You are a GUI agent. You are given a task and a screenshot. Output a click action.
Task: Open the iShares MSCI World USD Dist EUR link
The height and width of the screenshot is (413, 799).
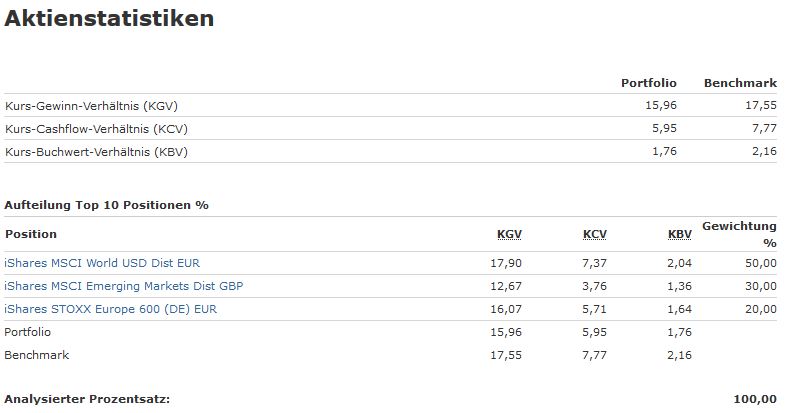tap(102, 263)
